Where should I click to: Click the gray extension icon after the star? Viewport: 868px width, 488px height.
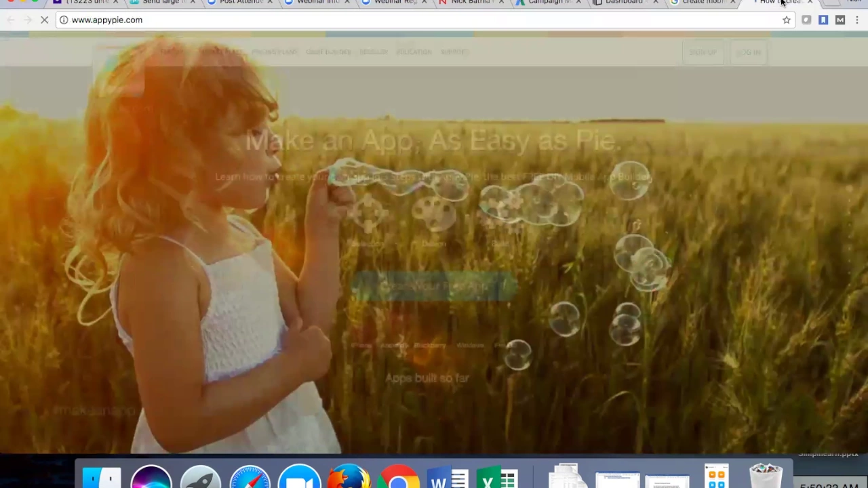[806, 20]
